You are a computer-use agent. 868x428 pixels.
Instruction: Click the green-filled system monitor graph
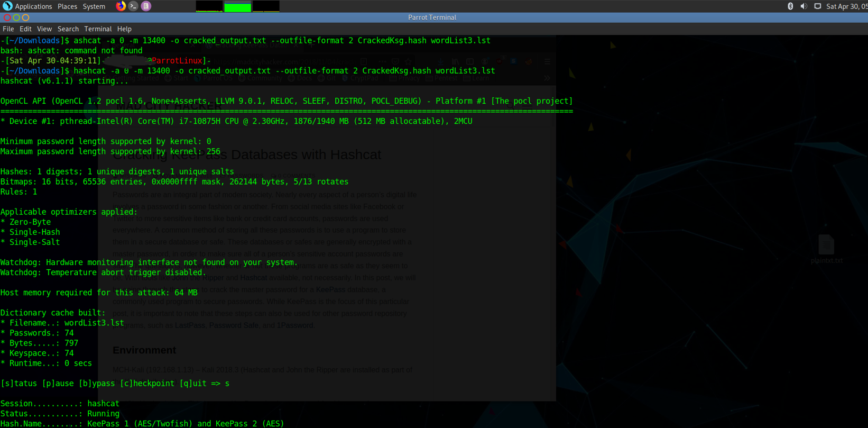(237, 6)
